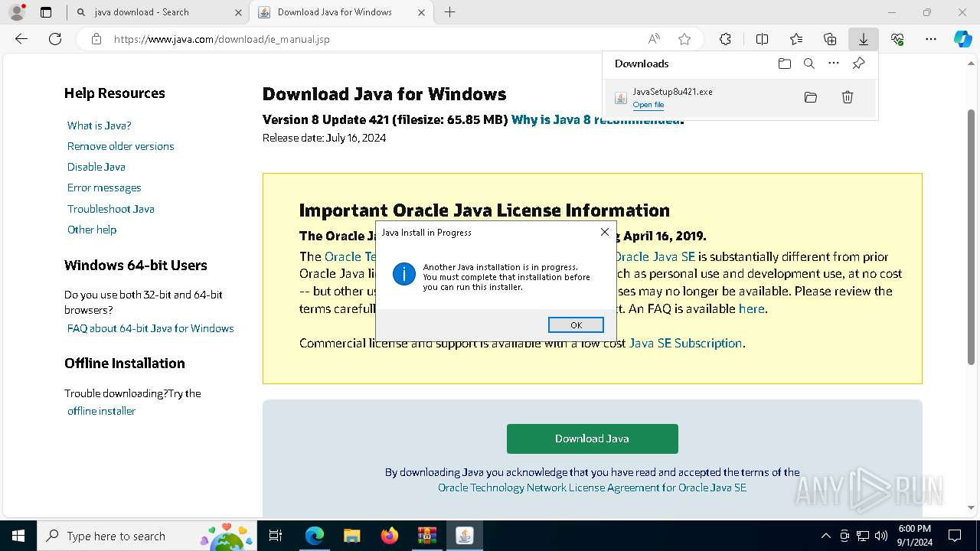
Task: Show hidden system tray icons
Action: tap(825, 536)
